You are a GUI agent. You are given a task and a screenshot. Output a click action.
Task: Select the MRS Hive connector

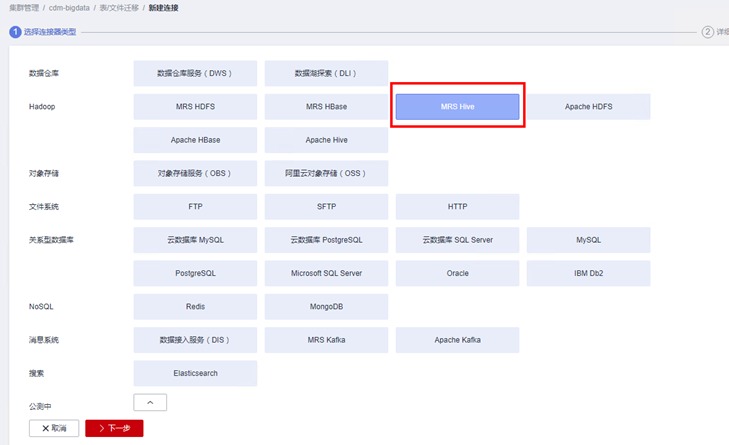point(457,106)
